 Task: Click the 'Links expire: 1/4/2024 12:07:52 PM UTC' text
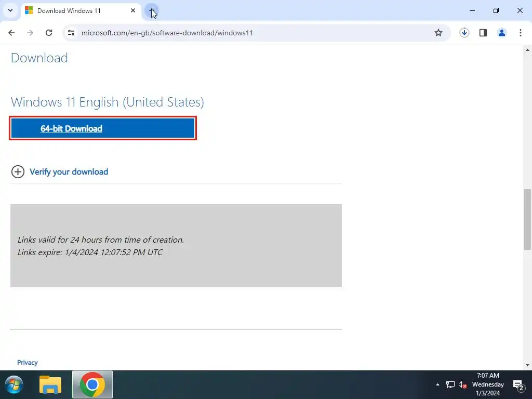click(x=90, y=252)
